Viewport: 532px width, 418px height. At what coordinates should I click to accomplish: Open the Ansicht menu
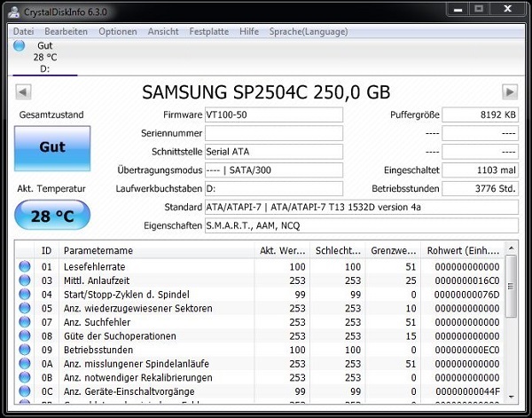click(x=163, y=32)
